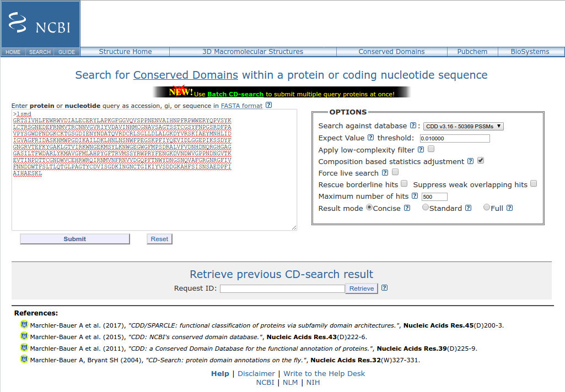
Task: Open help icon next to FASTA format
Action: [269, 105]
